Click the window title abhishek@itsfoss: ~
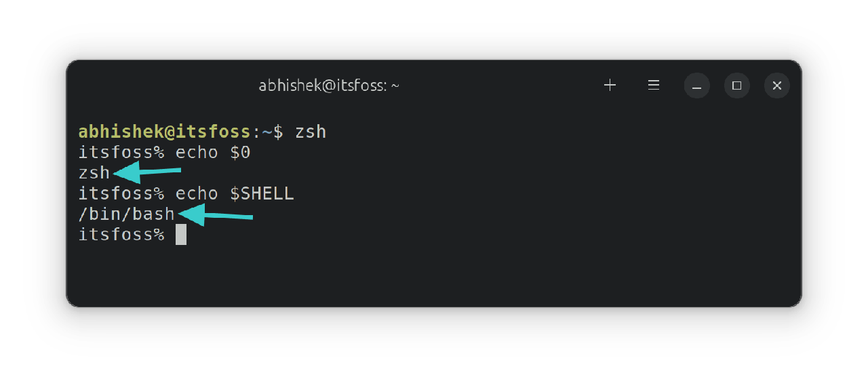This screenshot has width=868, height=380. (x=329, y=85)
